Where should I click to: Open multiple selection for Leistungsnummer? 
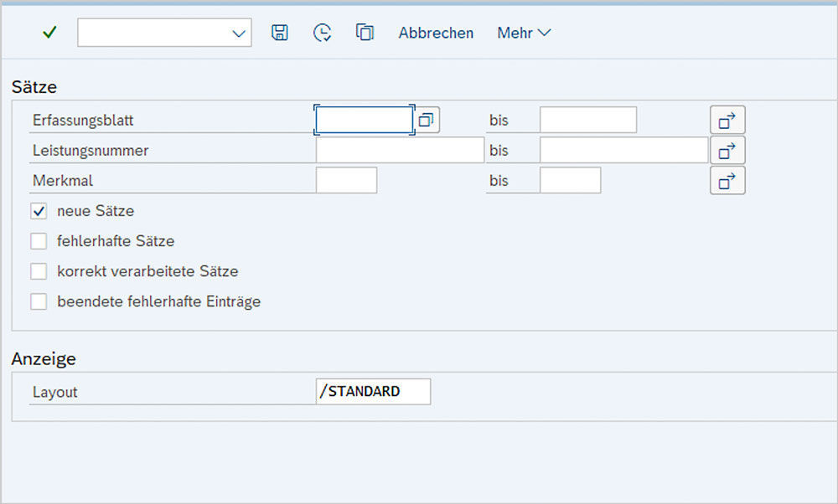[x=727, y=150]
